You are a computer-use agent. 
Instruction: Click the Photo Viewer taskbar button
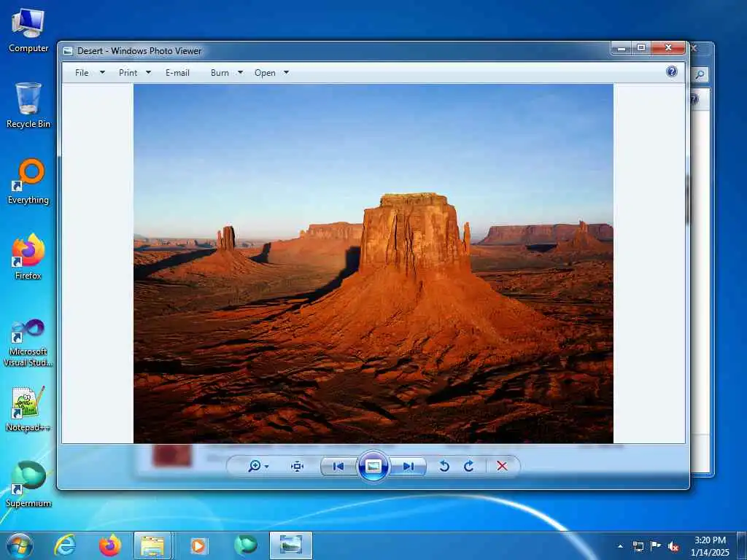click(x=291, y=545)
